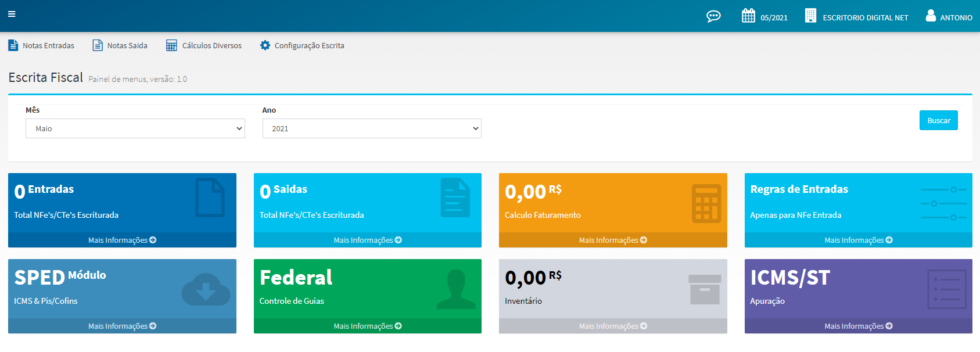Click the 'Regras de Entradas' heading
Screen dimensions: 980x352
(799, 189)
